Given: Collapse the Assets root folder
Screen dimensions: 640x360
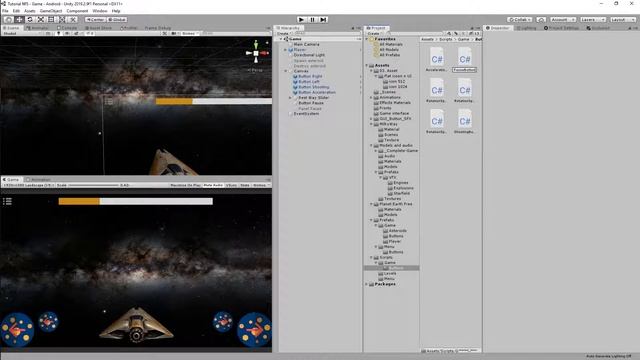Looking at the screenshot, I should (367, 65).
